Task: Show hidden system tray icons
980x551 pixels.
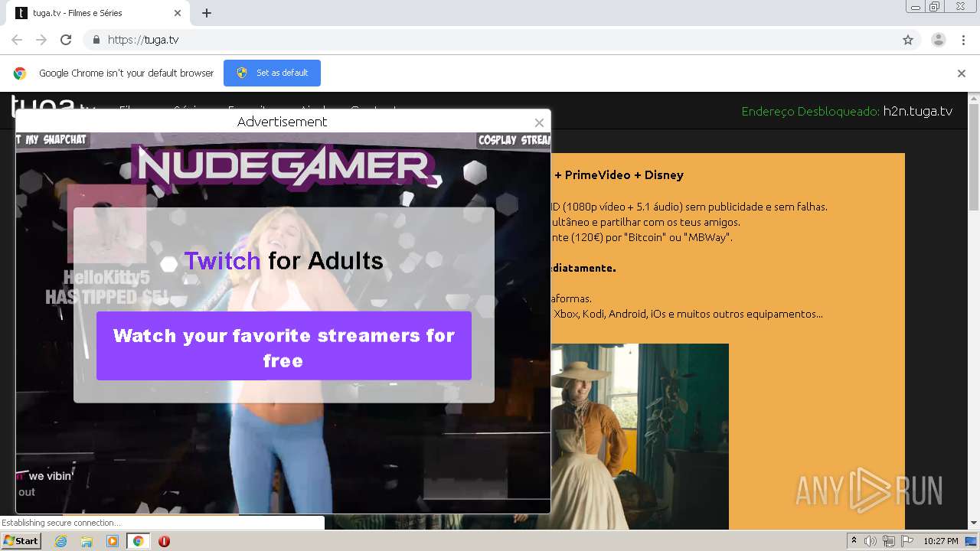Action: coord(854,541)
